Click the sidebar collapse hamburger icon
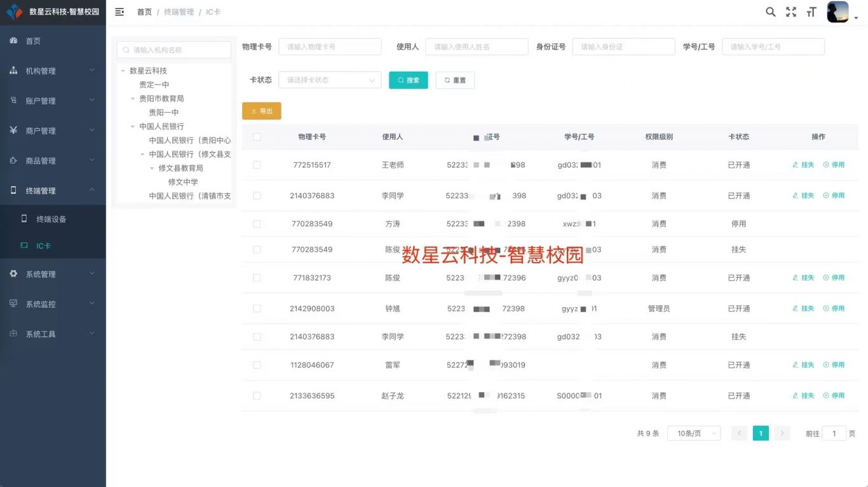The height and width of the screenshot is (487, 868). [119, 11]
